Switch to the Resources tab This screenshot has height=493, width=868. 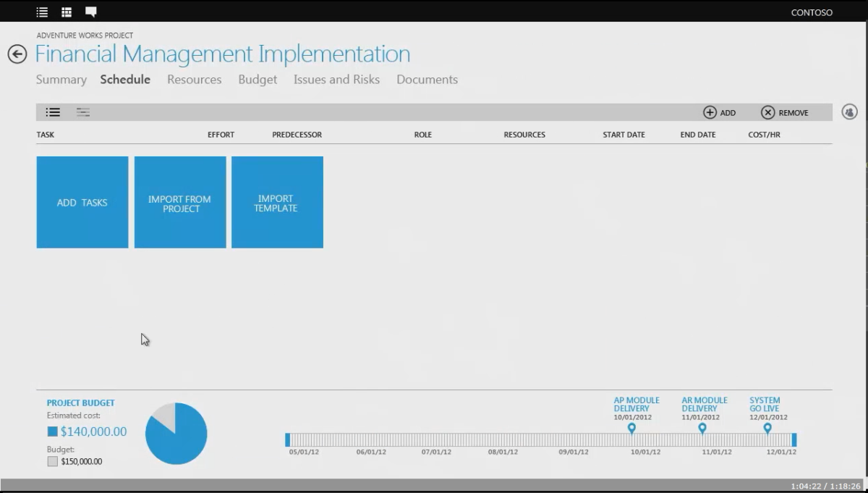pyautogui.click(x=195, y=80)
